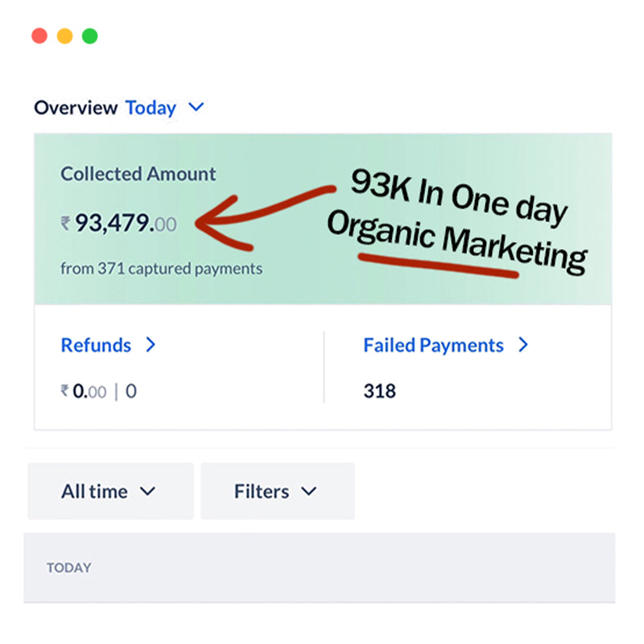
Task: Click the yellow minimize window dot
Action: coord(64,36)
